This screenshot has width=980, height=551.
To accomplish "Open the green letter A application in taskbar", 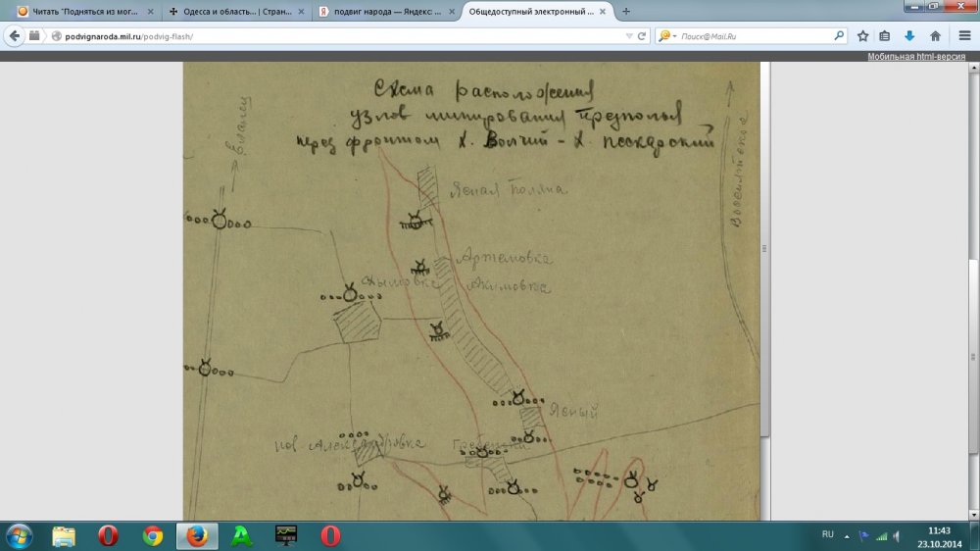I will point(242,536).
